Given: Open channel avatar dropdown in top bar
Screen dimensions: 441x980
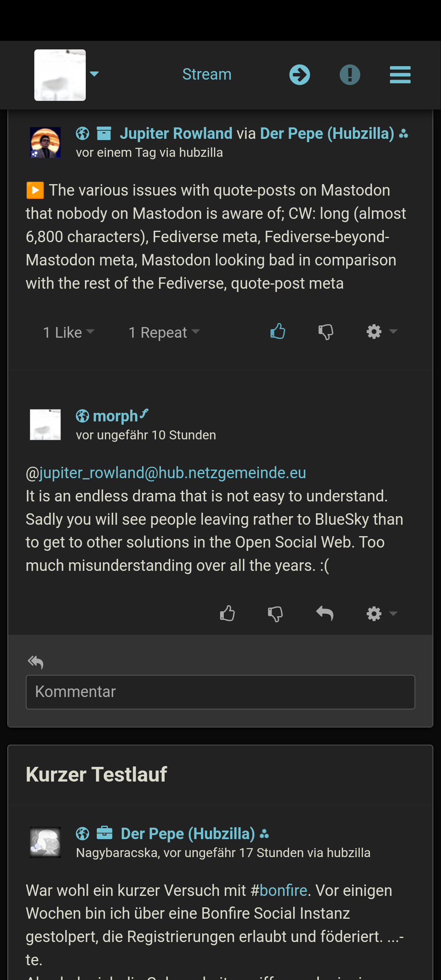Looking at the screenshot, I should [67, 75].
